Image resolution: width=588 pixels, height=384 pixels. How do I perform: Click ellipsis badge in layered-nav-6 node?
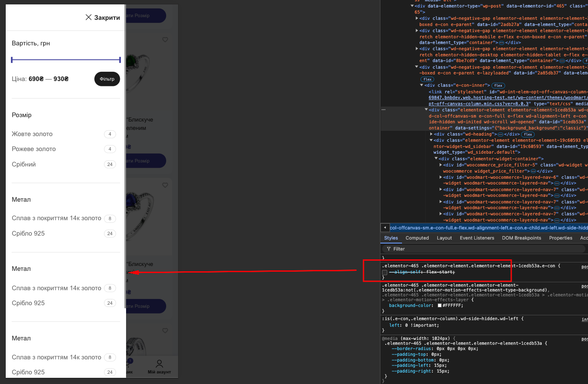pos(557,183)
